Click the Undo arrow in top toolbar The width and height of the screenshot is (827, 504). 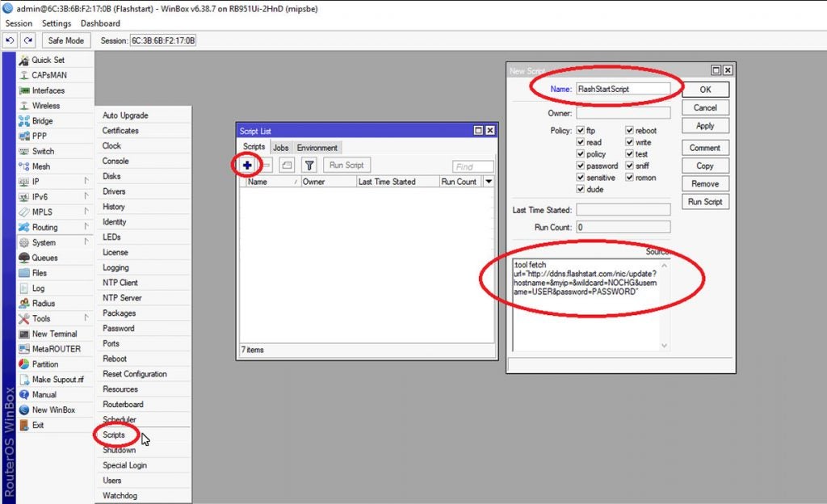click(11, 40)
